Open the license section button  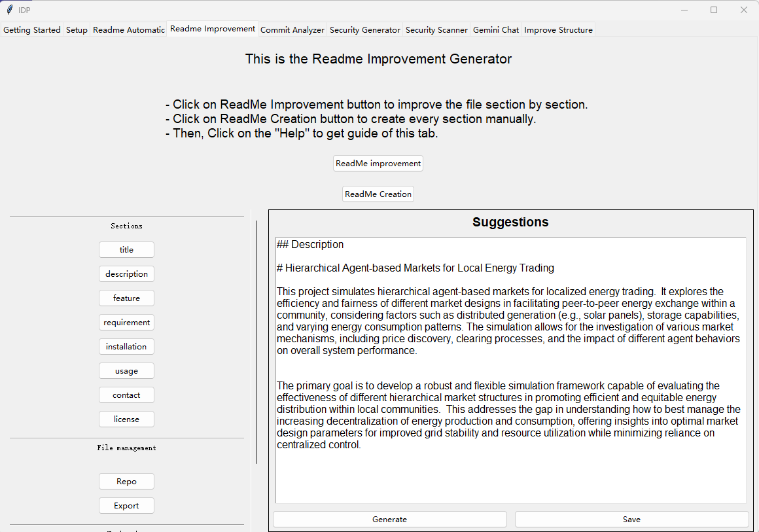pos(126,419)
